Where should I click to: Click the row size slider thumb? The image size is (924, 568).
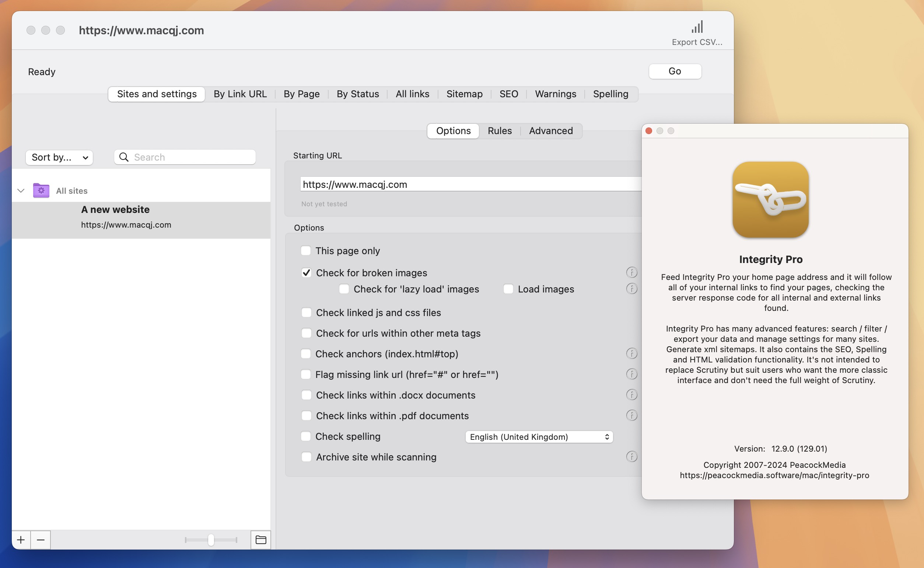coord(211,540)
